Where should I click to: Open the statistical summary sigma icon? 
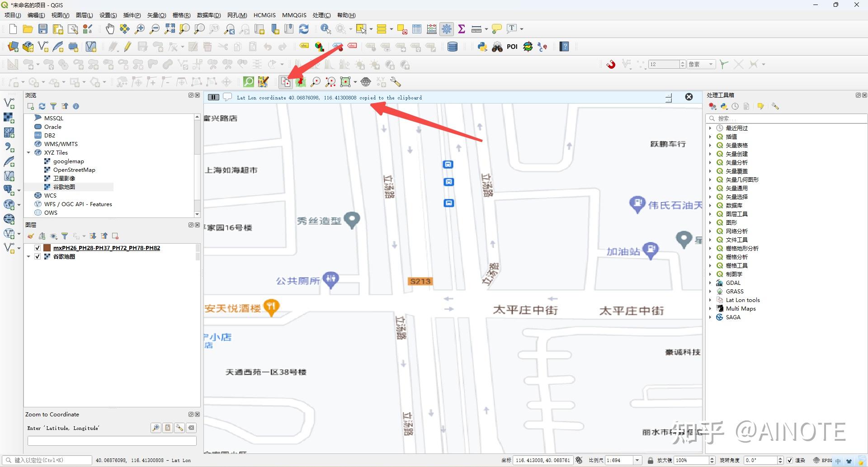(x=462, y=29)
